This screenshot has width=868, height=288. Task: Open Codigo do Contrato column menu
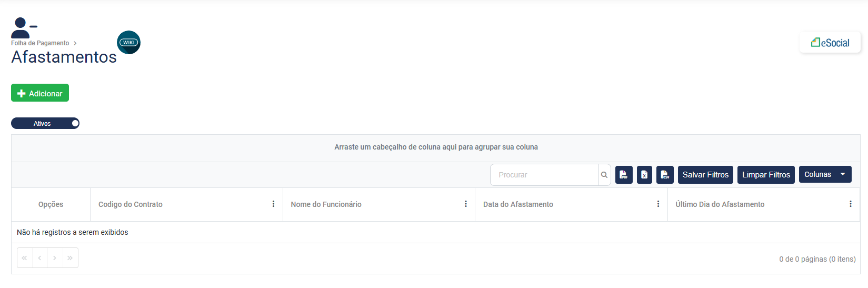coord(273,204)
